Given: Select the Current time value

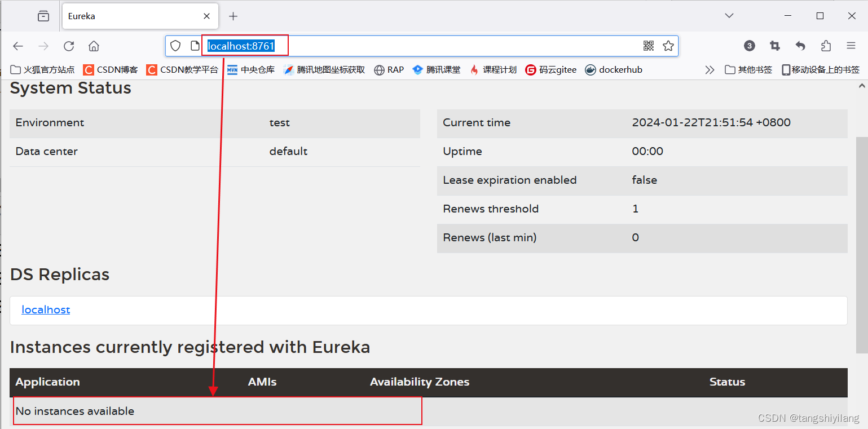Looking at the screenshot, I should click(711, 122).
